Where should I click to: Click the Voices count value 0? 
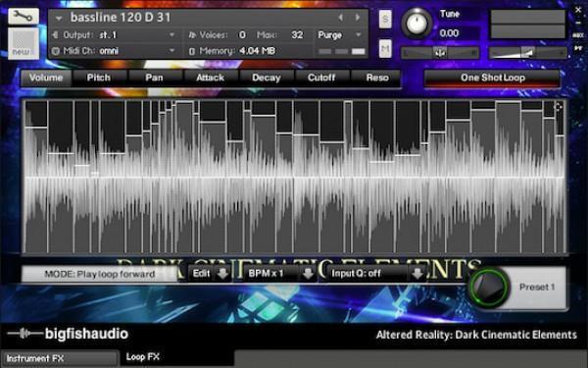tap(242, 35)
